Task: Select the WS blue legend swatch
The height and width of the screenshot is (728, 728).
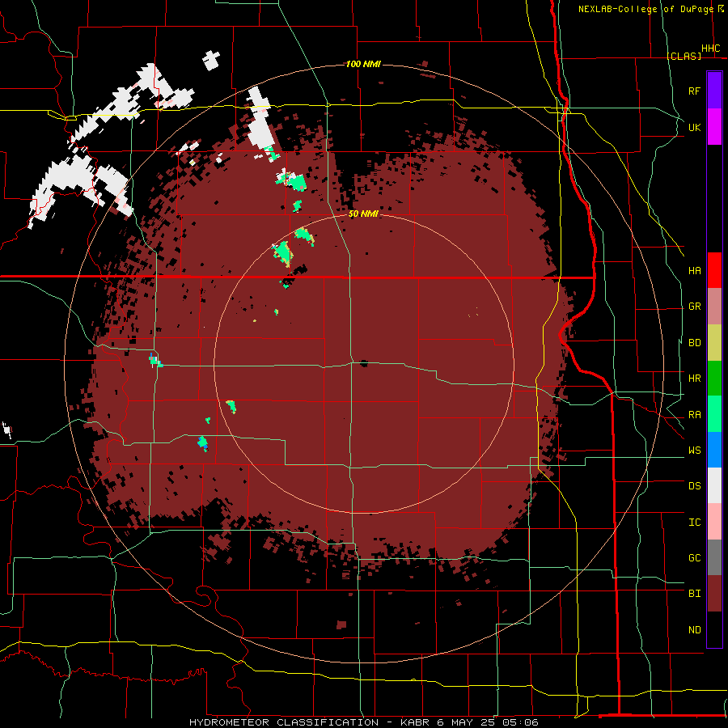Action: point(714,450)
